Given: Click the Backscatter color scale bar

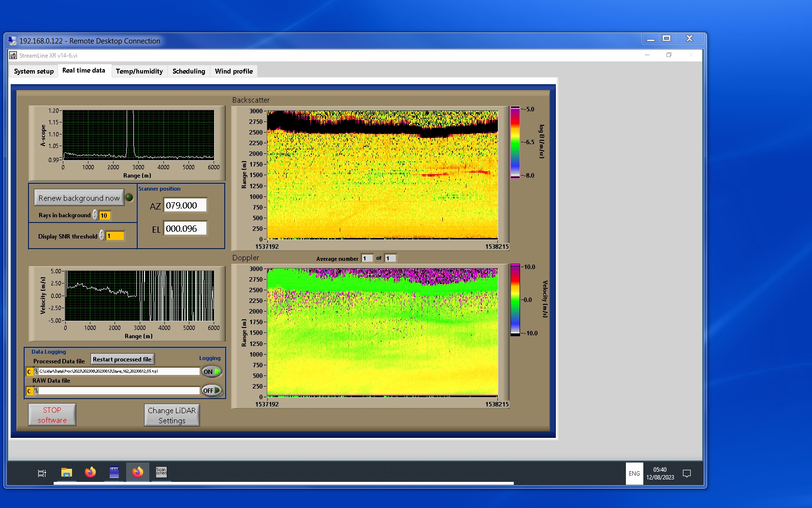Looking at the screenshot, I should click(x=515, y=142).
